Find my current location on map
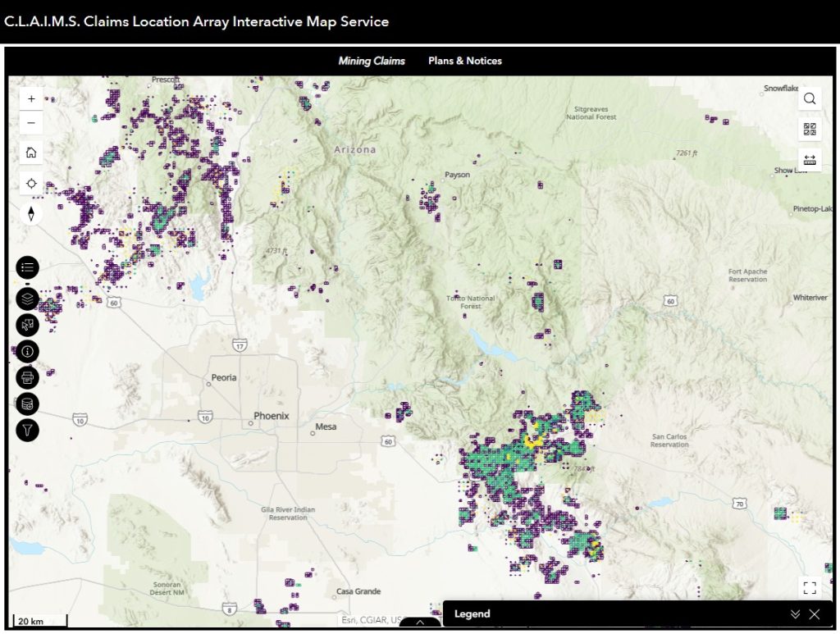 click(x=31, y=183)
